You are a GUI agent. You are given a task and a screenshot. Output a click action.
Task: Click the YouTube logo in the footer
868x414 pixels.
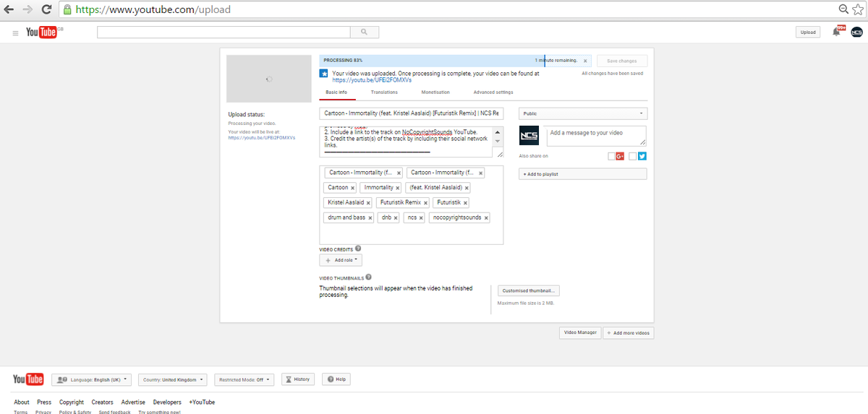28,379
